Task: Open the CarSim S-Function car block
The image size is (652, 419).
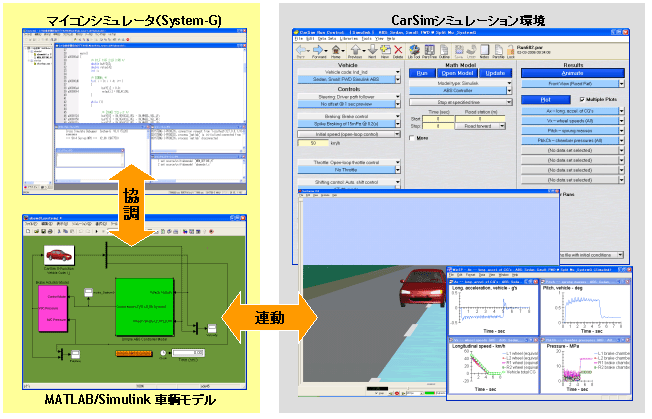Action: [59, 255]
